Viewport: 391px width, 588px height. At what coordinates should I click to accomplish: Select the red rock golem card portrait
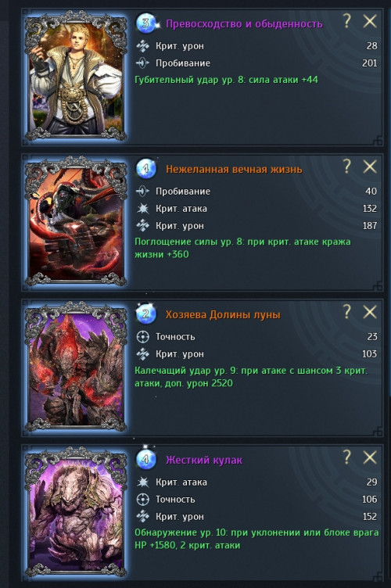tap(76, 367)
